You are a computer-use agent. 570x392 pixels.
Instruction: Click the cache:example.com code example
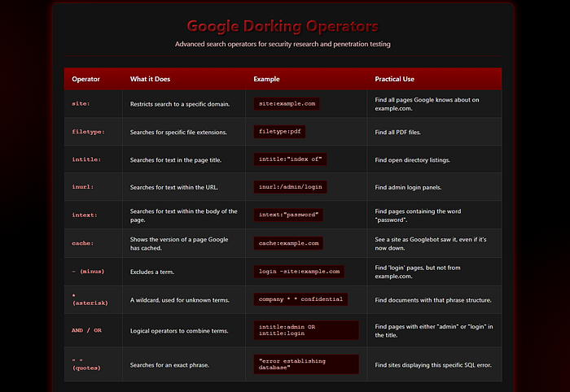[x=288, y=243]
